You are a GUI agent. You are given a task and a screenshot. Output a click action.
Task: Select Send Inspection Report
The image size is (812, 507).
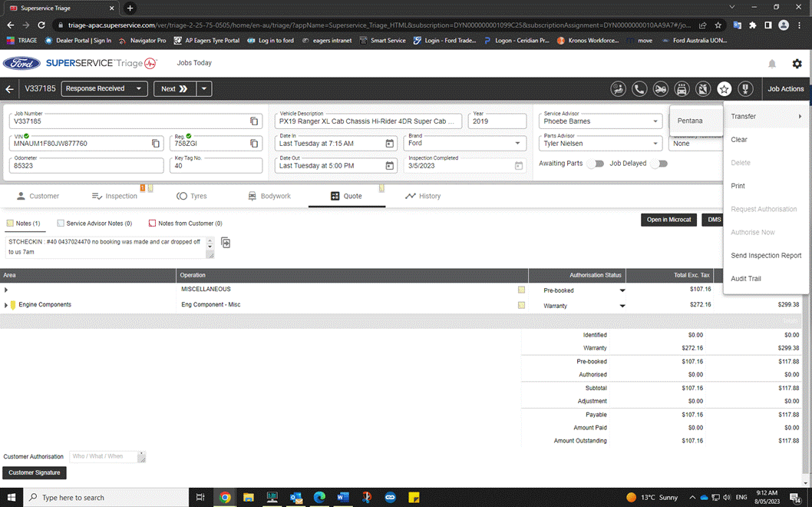point(766,256)
